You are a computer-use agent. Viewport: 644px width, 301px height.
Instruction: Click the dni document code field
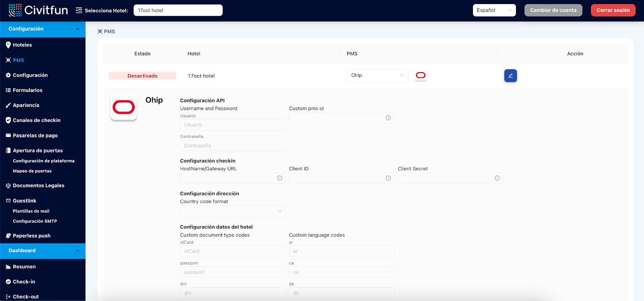(x=233, y=293)
